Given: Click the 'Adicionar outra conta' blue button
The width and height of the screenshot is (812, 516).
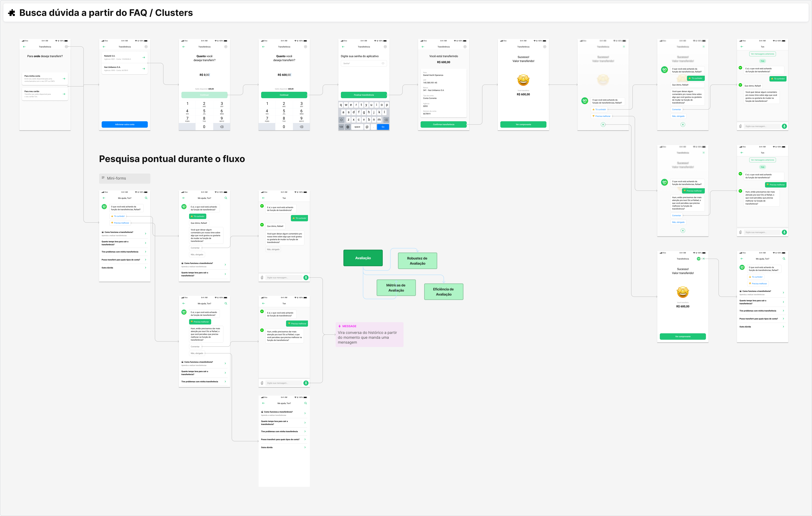Looking at the screenshot, I should click(x=124, y=125).
